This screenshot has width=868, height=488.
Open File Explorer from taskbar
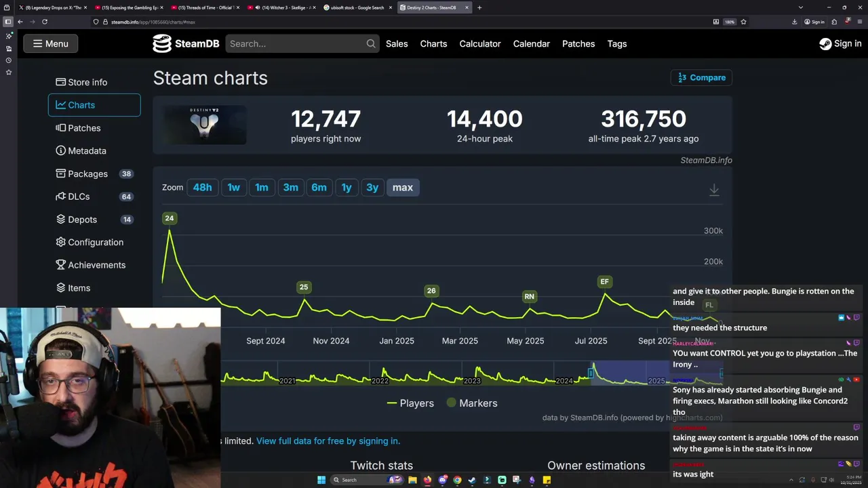[412, 480]
